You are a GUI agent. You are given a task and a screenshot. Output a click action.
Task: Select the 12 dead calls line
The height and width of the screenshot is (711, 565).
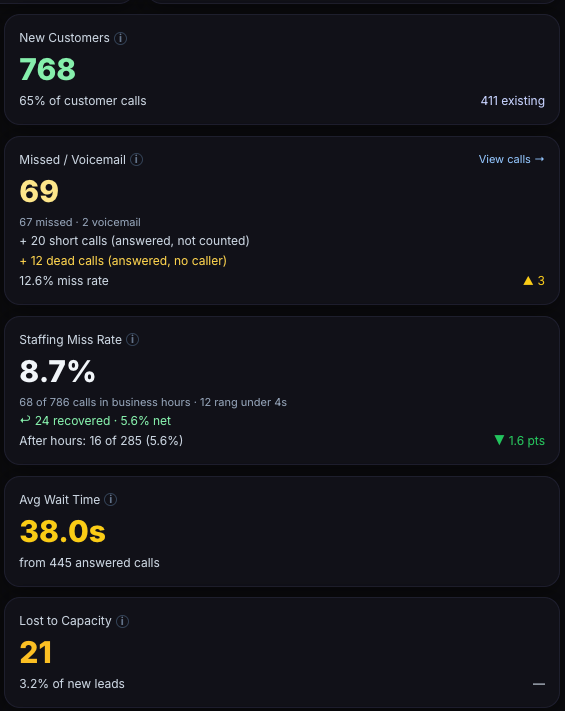pos(123,261)
